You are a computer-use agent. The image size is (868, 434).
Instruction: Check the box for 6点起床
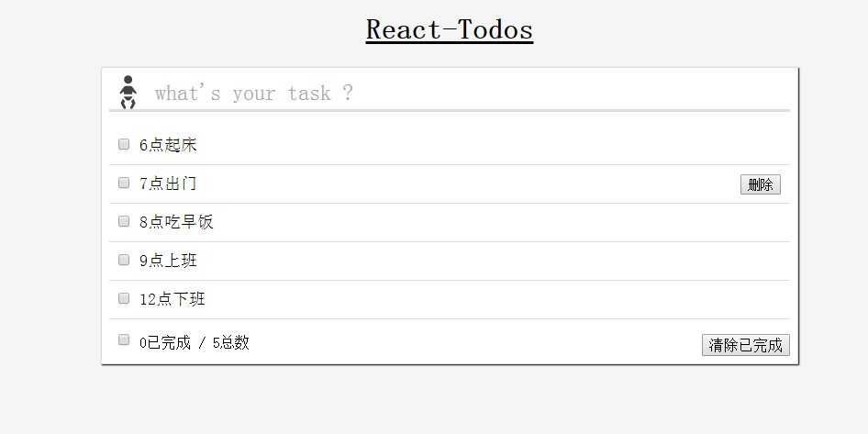click(124, 144)
